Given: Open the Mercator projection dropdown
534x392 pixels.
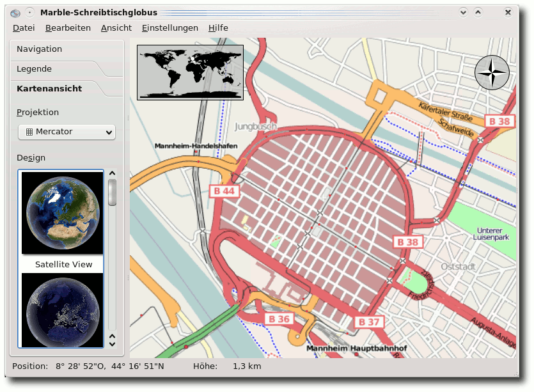Looking at the screenshot, I should [x=67, y=132].
